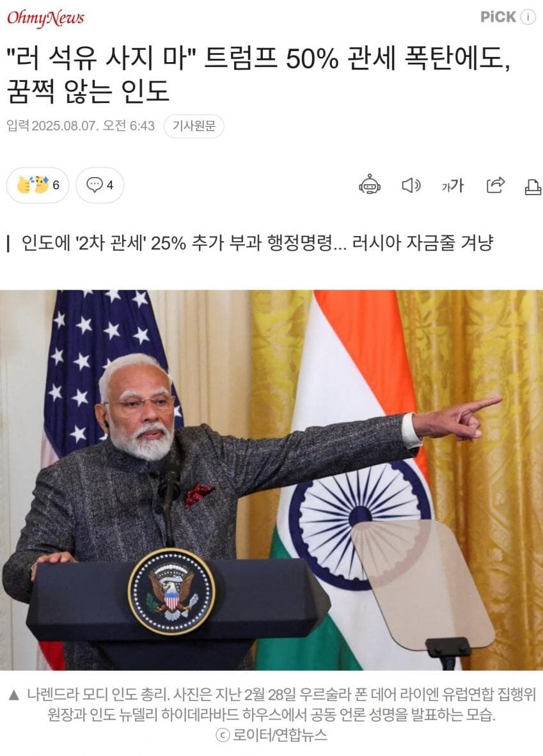Click the Modi press conference photo

271,480
